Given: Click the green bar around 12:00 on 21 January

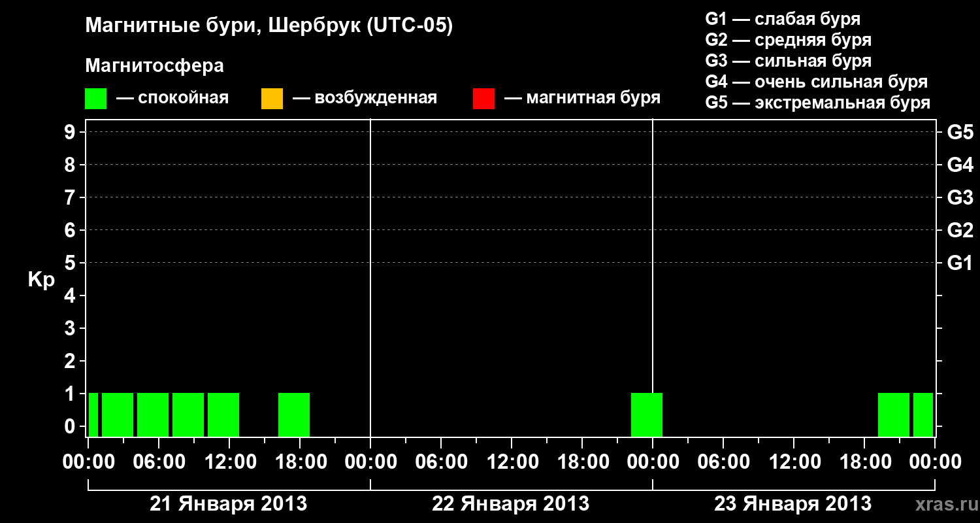Looking at the screenshot, I should pyautogui.click(x=223, y=414).
